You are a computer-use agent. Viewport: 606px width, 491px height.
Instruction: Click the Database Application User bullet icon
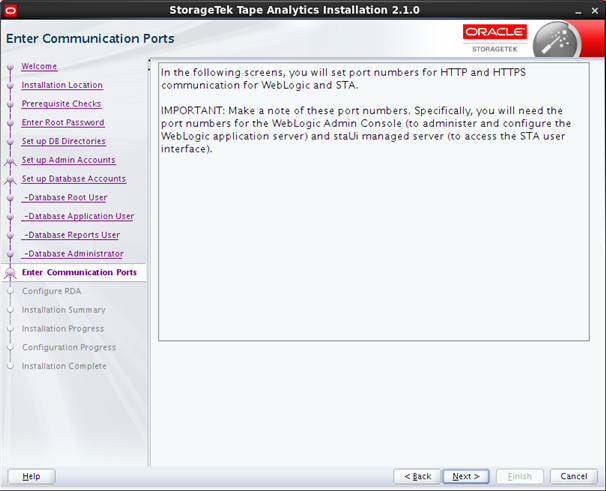pos(10,217)
